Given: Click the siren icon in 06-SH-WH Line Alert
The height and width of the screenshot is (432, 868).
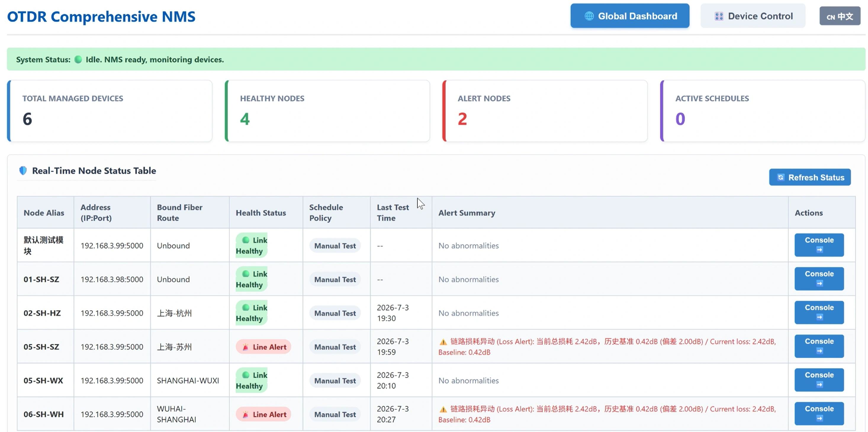Looking at the screenshot, I should (x=245, y=414).
